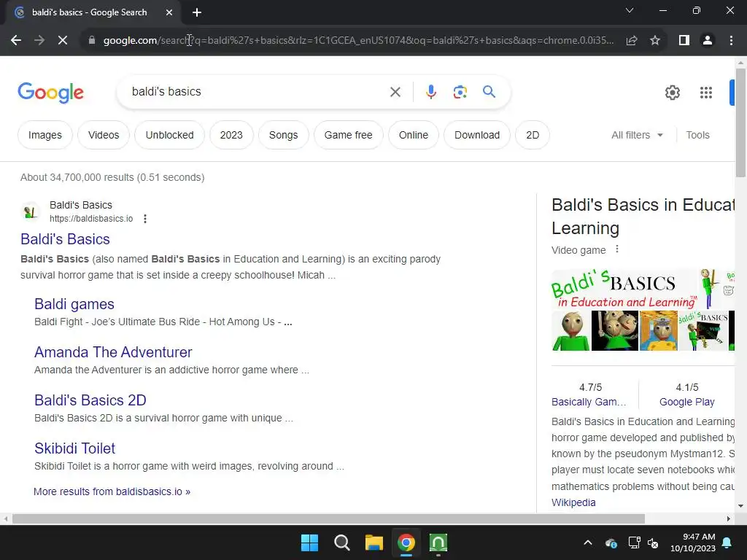Click the horizontal scrollbar right arrow
747x560 pixels.
729,518
